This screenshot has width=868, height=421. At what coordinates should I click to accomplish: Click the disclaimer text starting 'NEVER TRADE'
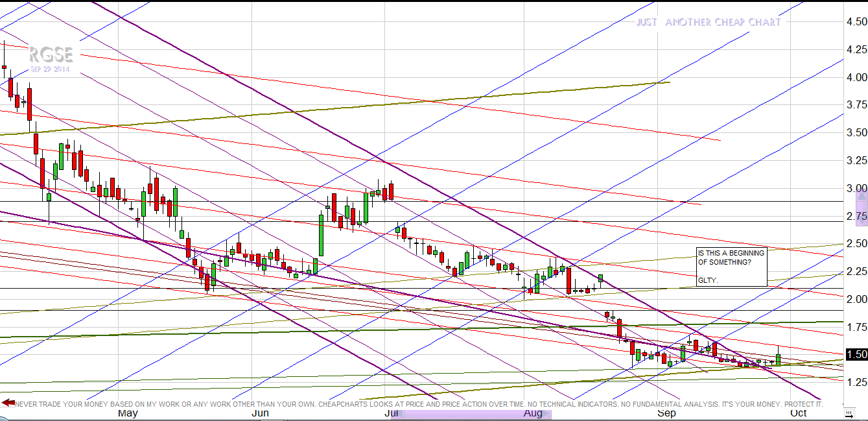[x=415, y=404]
